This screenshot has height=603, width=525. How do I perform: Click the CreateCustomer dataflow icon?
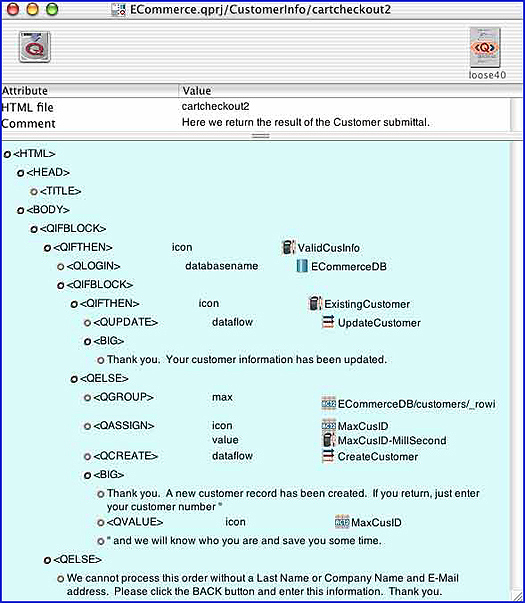pyautogui.click(x=328, y=456)
